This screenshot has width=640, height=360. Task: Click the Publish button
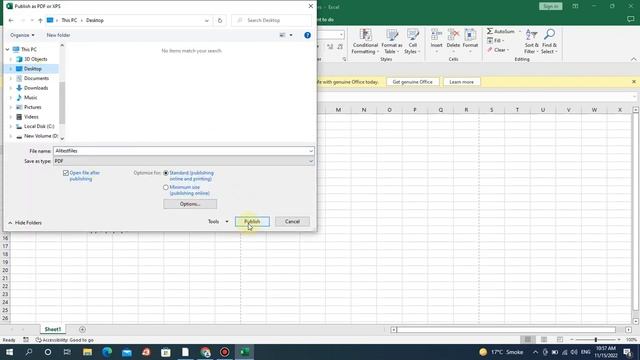(252, 222)
